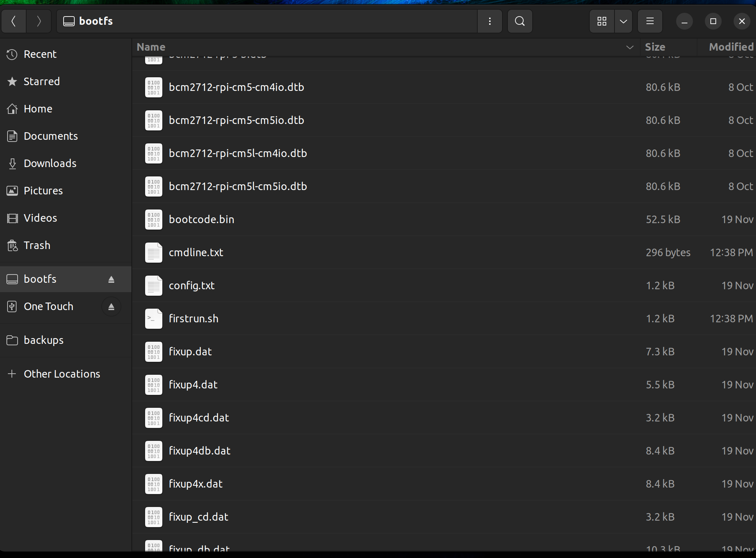The width and height of the screenshot is (756, 558).
Task: Open the Trash sidebar item
Action: point(37,245)
